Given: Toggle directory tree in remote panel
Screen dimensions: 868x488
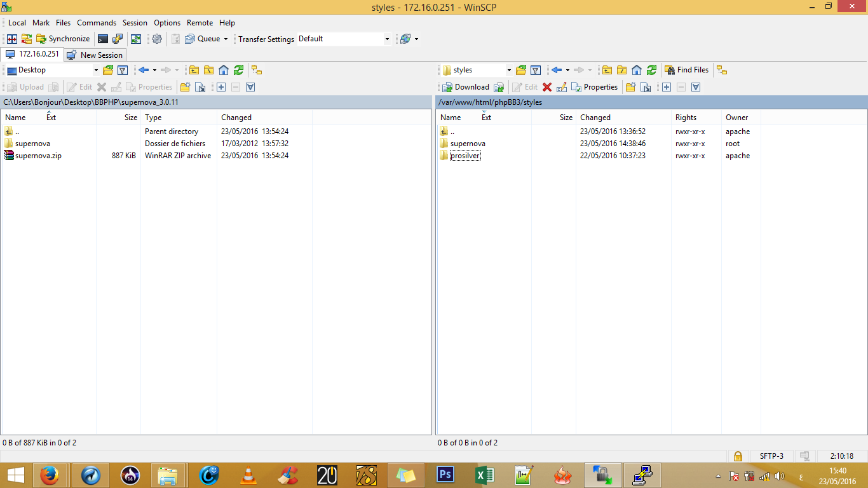Looking at the screenshot, I should [722, 70].
